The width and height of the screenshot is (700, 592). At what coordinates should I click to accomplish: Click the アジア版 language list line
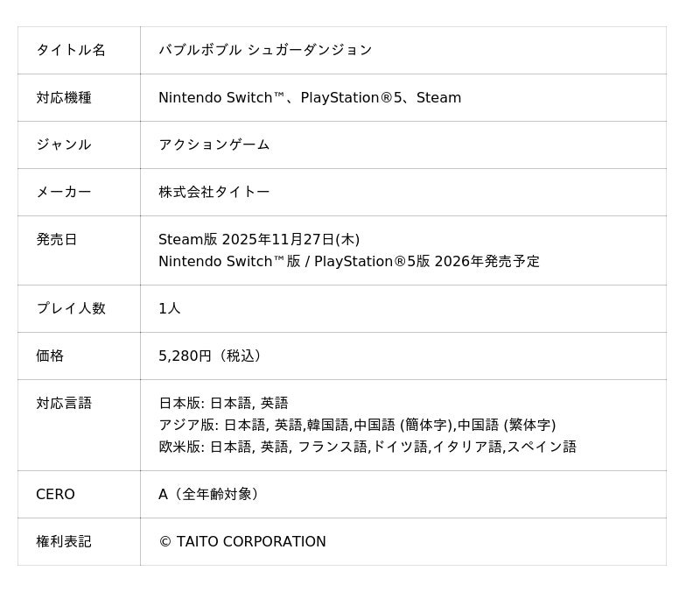357,425
